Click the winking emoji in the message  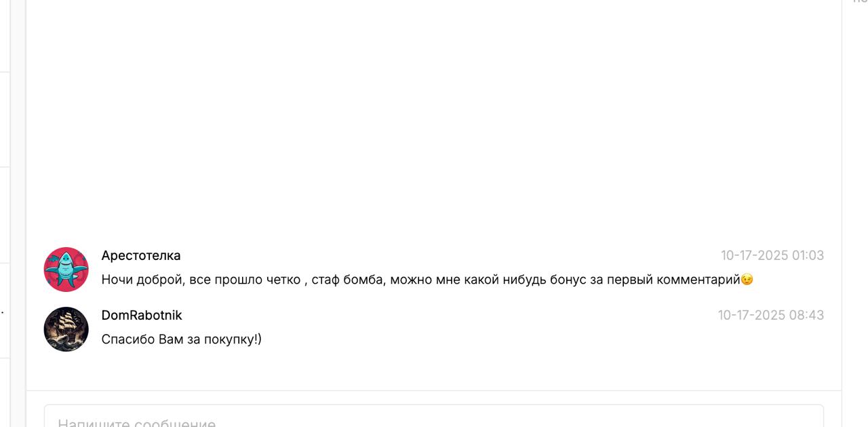[747, 279]
